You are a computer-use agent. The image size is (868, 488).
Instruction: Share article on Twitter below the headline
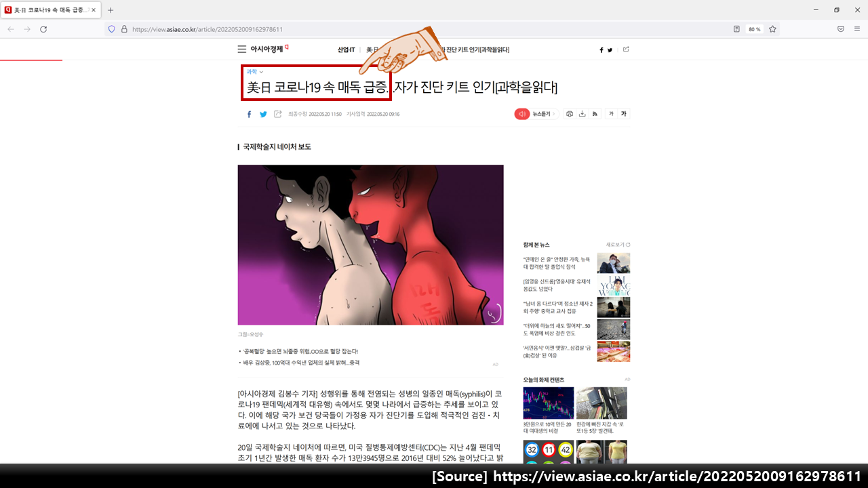pos(263,114)
